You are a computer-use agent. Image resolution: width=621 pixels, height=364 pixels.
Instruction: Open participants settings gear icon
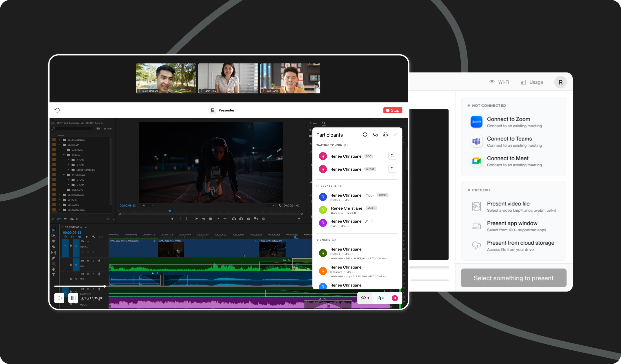(x=385, y=135)
